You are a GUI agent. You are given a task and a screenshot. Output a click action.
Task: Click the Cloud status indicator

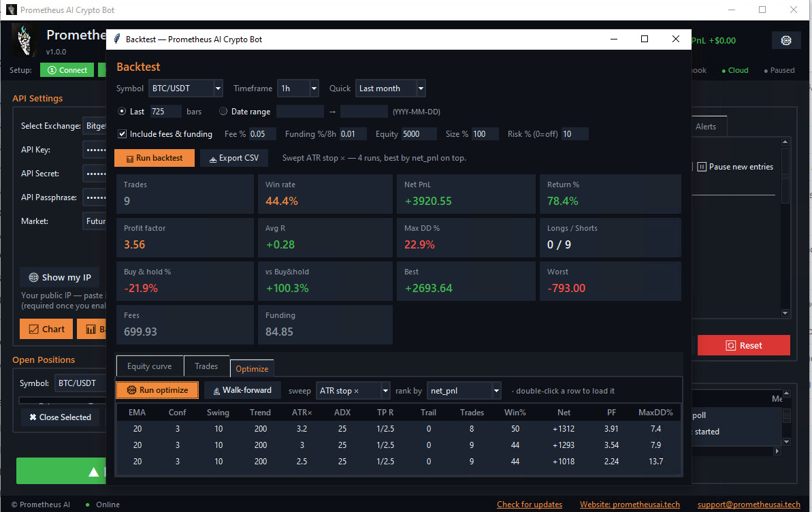pyautogui.click(x=735, y=71)
